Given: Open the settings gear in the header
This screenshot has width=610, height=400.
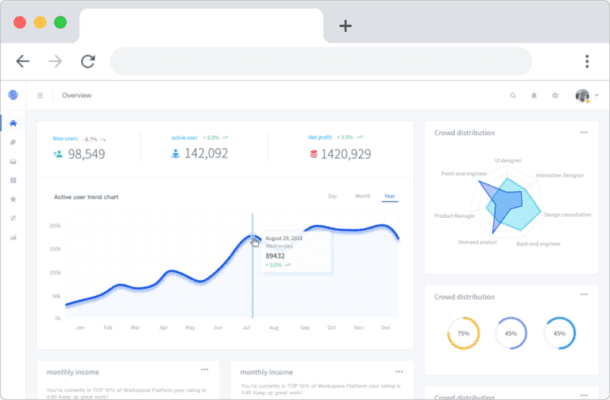Looking at the screenshot, I should [555, 96].
